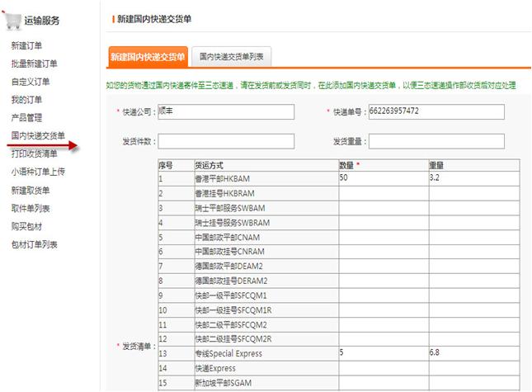Go to 小语种订单上传 page

click(x=38, y=172)
